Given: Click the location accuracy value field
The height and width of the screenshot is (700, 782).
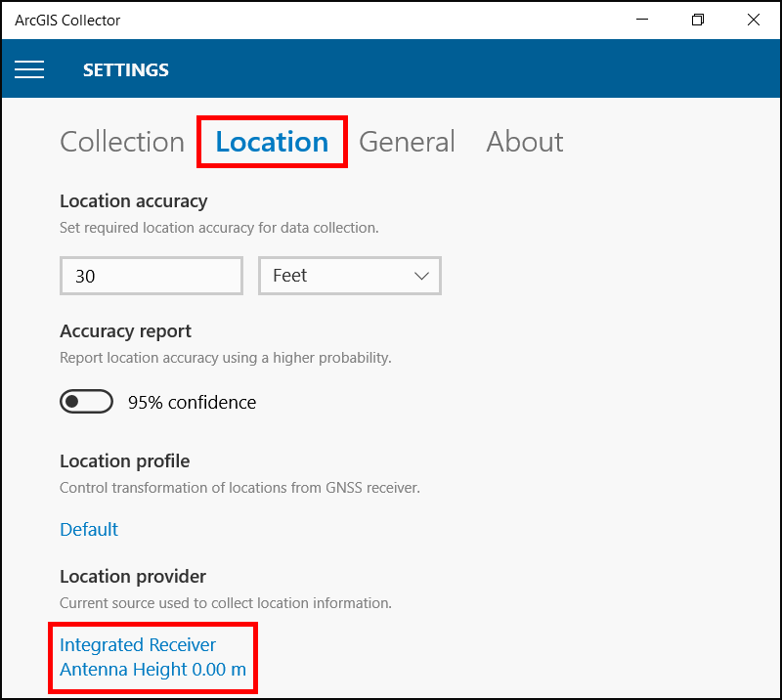Looking at the screenshot, I should (151, 276).
